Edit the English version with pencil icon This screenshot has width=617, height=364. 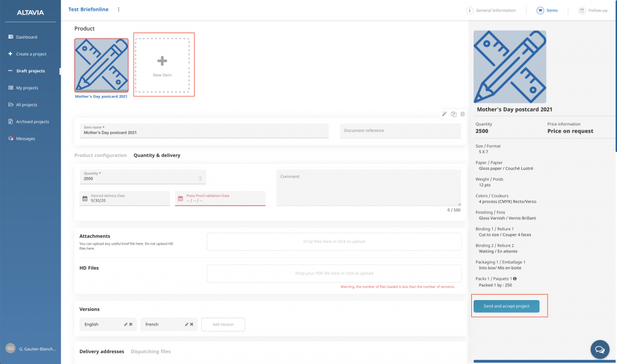[x=126, y=324]
